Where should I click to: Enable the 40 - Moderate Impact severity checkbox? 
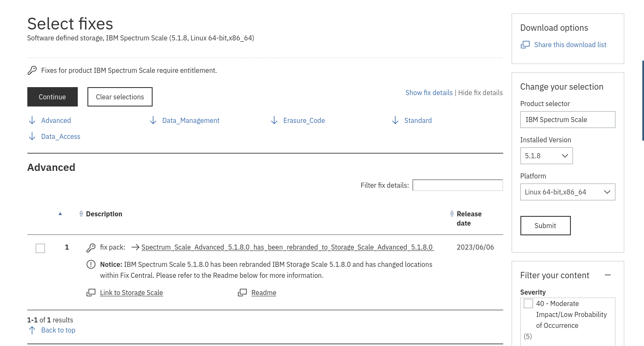click(x=528, y=303)
